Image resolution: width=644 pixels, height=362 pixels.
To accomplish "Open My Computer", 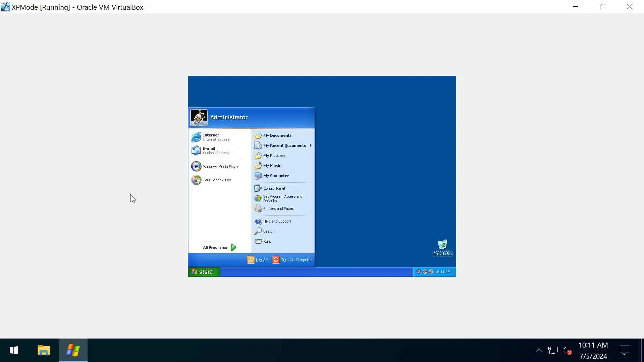I will click(x=275, y=176).
